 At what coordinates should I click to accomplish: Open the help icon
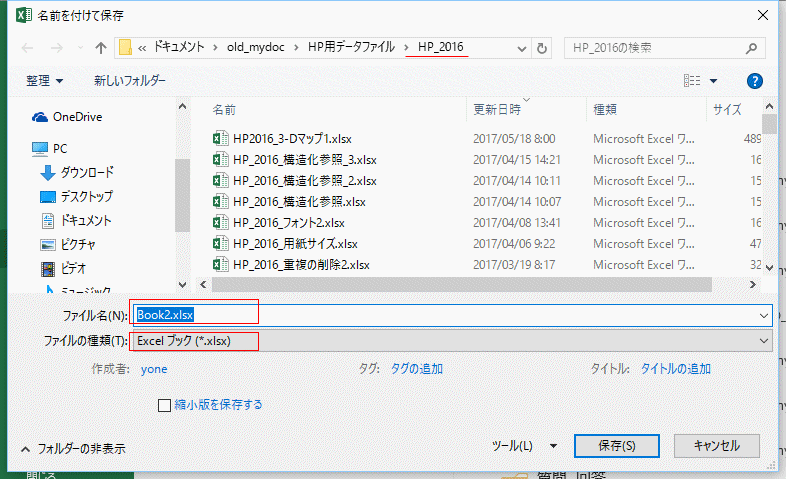[754, 81]
